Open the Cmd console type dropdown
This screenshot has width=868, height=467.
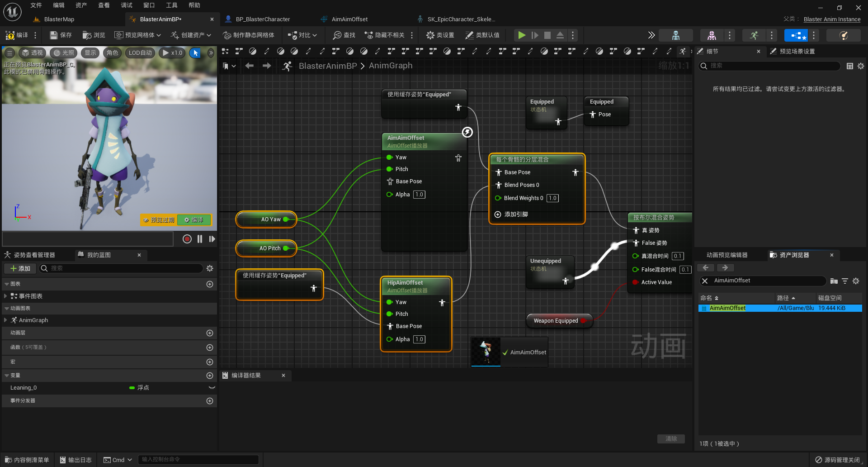click(118, 460)
